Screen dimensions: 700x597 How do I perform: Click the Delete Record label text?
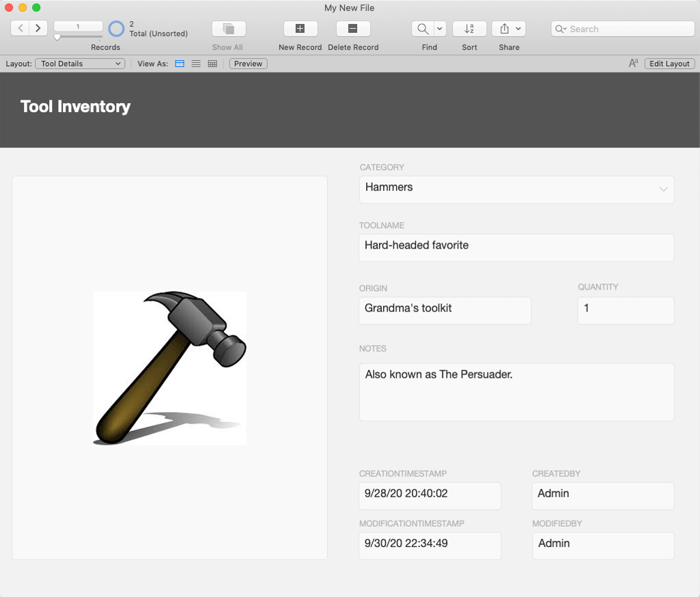353,47
